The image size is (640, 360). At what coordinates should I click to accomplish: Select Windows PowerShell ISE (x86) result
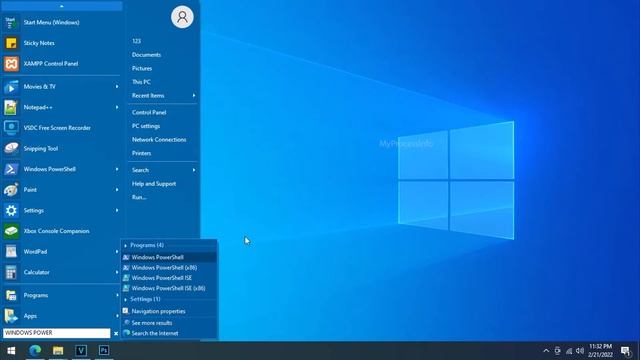(169, 288)
